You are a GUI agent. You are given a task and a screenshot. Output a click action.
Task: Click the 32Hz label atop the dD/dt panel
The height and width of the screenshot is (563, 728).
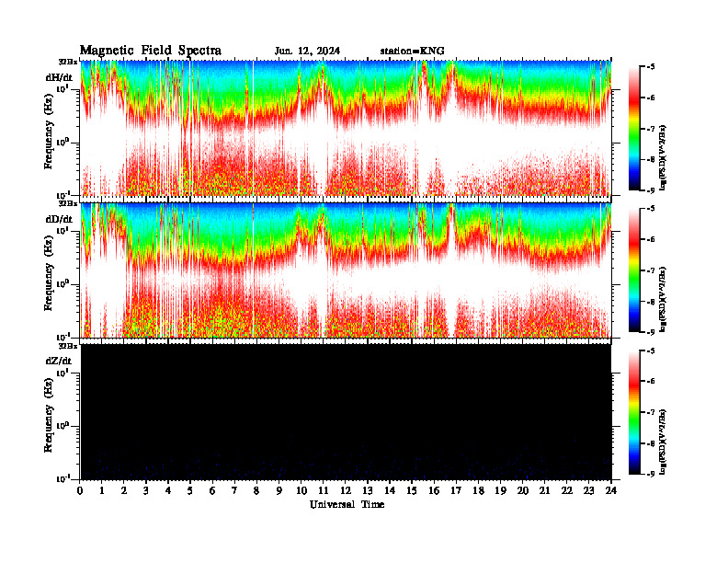pyautogui.click(x=68, y=203)
